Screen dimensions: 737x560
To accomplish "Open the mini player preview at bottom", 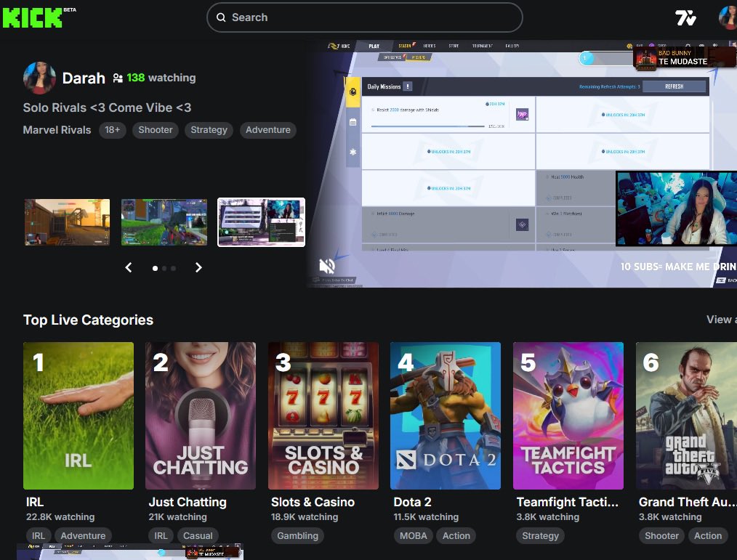I will (x=129, y=551).
